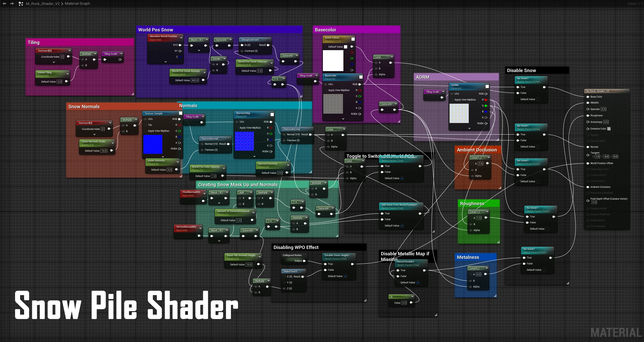The image size is (644, 342).
Task: Edit World Pos Snow Contrast value 6.8
Action: tap(260, 71)
